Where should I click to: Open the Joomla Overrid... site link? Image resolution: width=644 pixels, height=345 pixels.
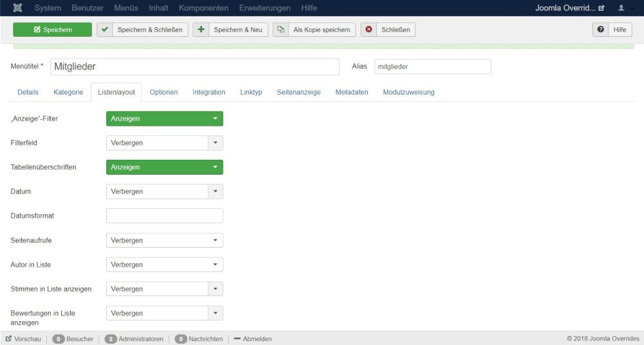tap(569, 8)
